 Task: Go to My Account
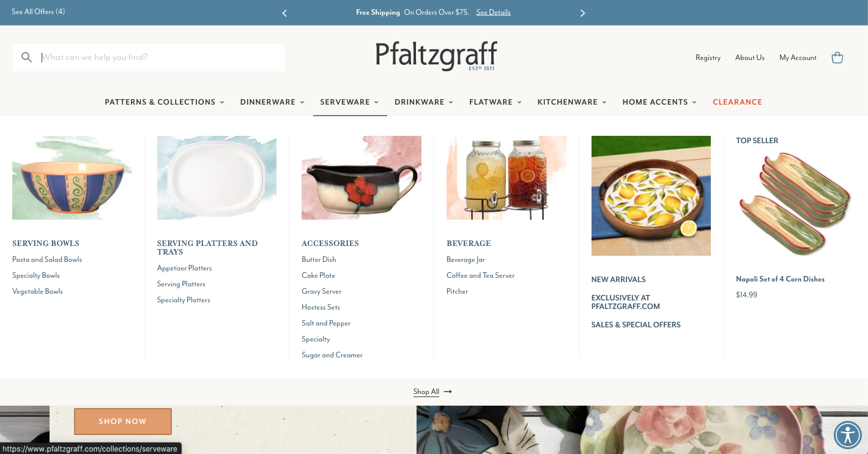pyautogui.click(x=798, y=58)
